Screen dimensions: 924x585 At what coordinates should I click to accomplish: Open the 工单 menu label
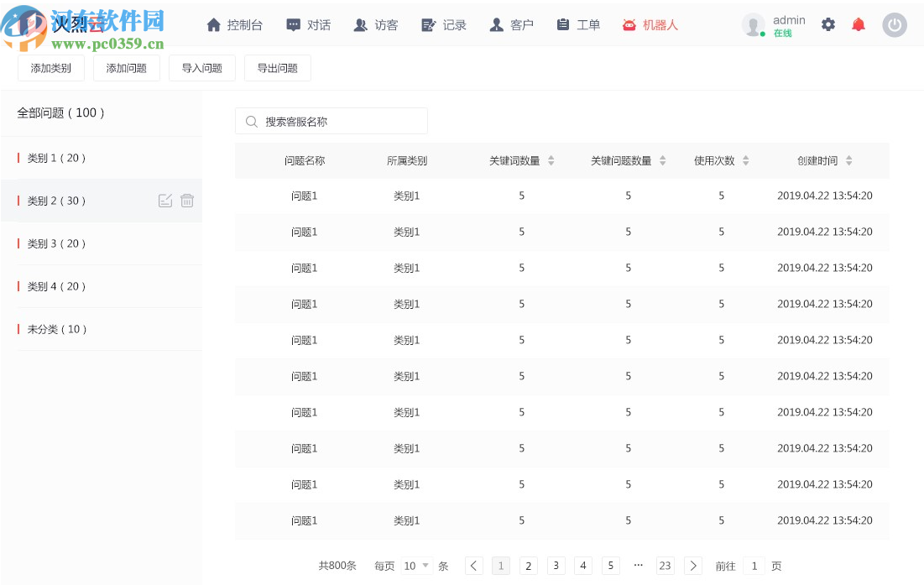[588, 24]
